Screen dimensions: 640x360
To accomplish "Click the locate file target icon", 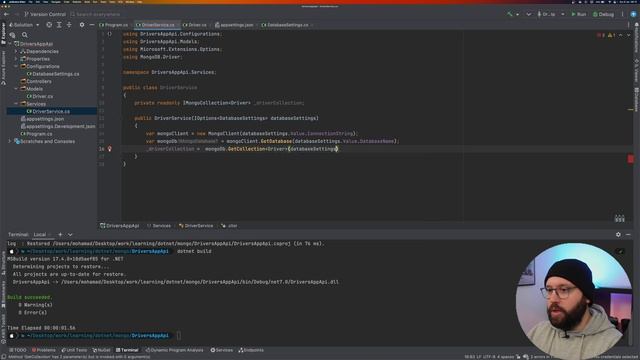I will (x=49, y=25).
